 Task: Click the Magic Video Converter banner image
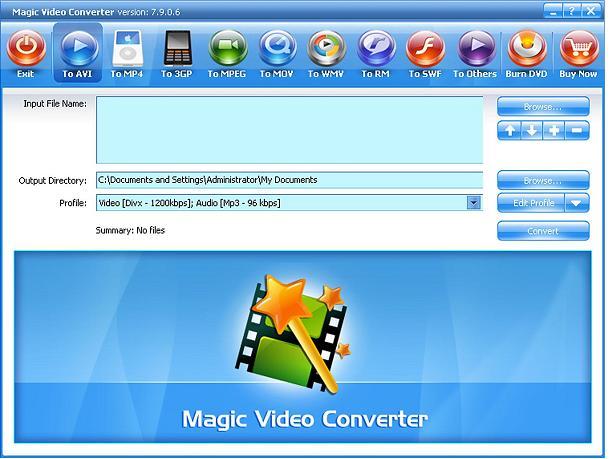(x=302, y=347)
